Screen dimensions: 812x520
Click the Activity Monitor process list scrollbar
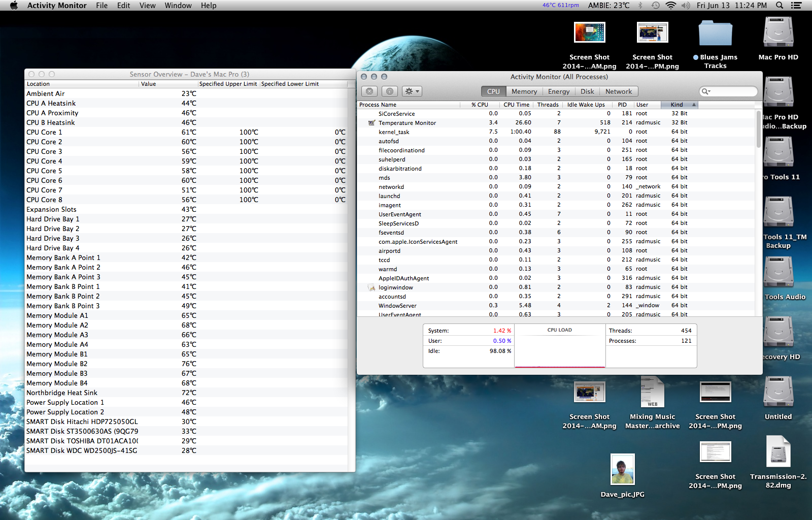tap(758, 129)
